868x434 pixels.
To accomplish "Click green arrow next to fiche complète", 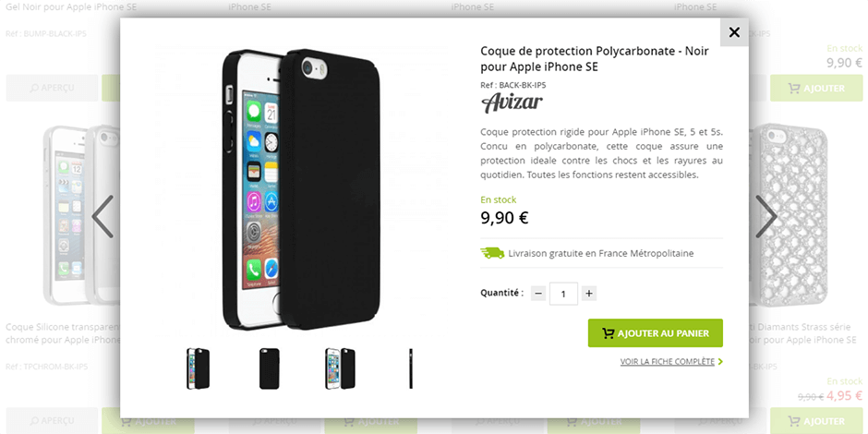I will [720, 362].
